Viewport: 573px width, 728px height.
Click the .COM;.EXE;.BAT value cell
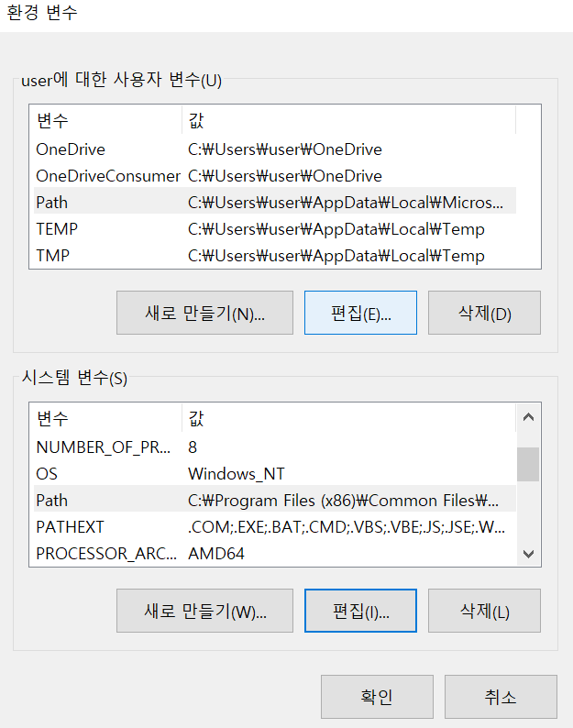pos(347,527)
